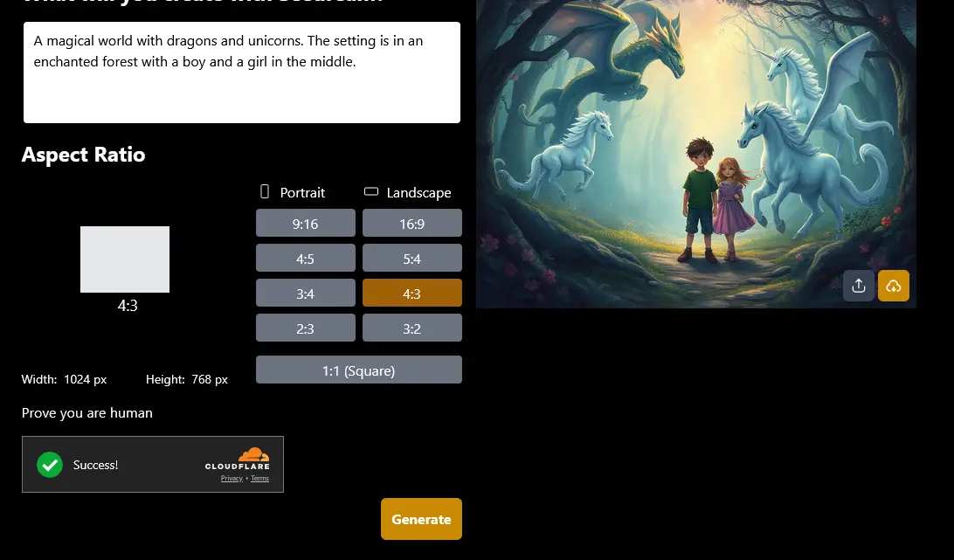Image resolution: width=954 pixels, height=560 pixels.
Task: Click the green success checkmark icon
Action: coord(50,465)
